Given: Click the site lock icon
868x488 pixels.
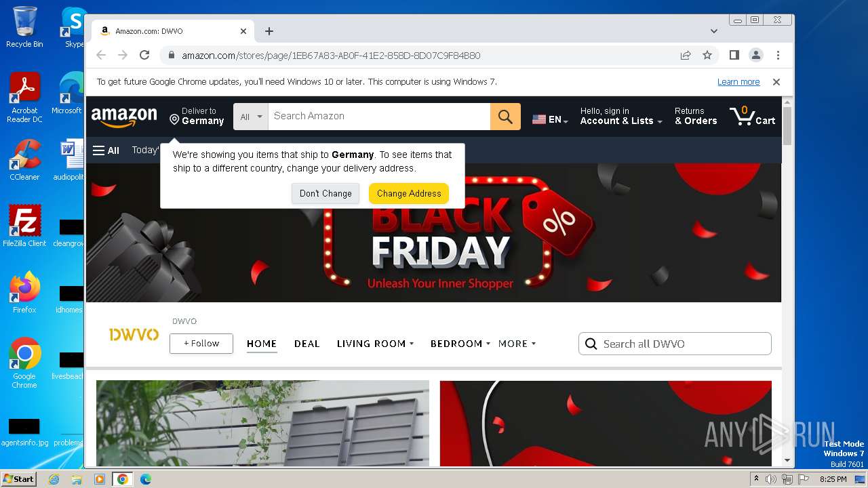Looking at the screenshot, I should (172, 56).
